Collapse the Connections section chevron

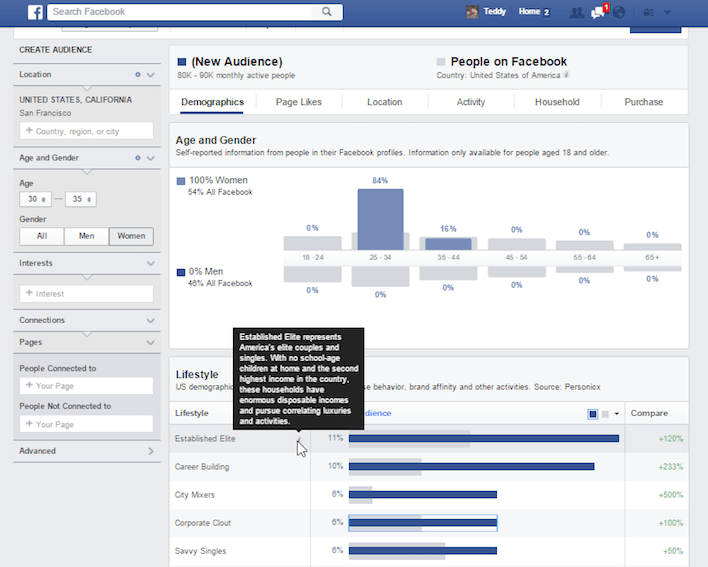(151, 321)
